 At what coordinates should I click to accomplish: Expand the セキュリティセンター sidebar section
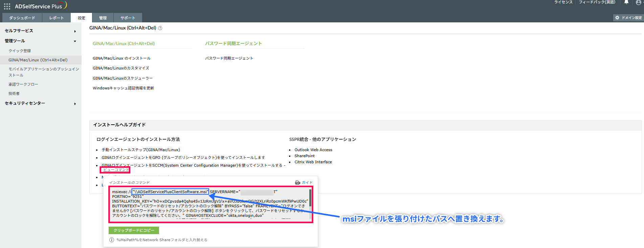pyautogui.click(x=41, y=103)
